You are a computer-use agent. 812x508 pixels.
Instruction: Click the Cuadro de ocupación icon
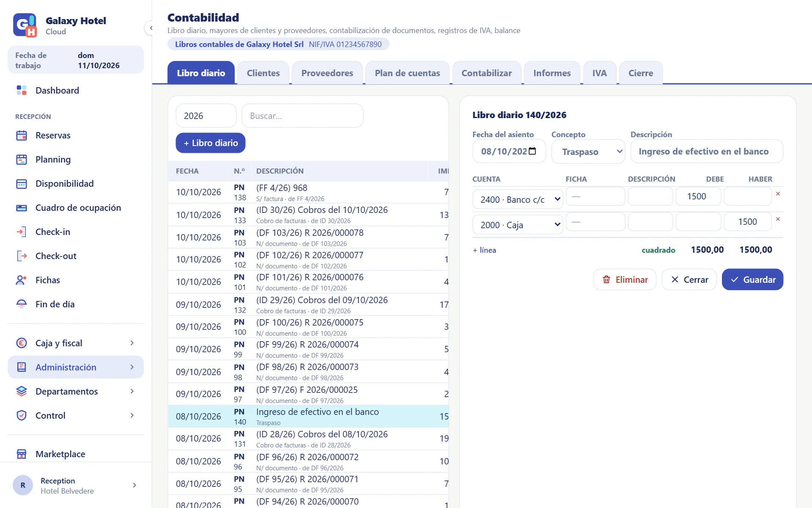(x=22, y=208)
